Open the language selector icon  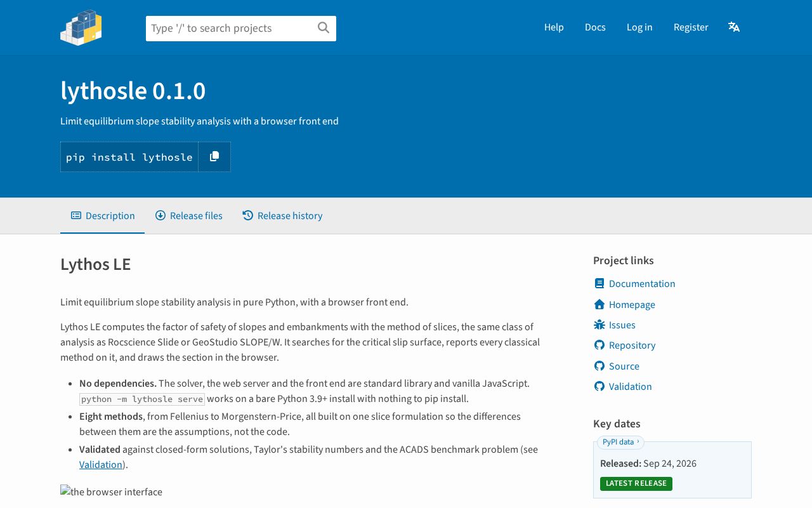click(x=734, y=27)
